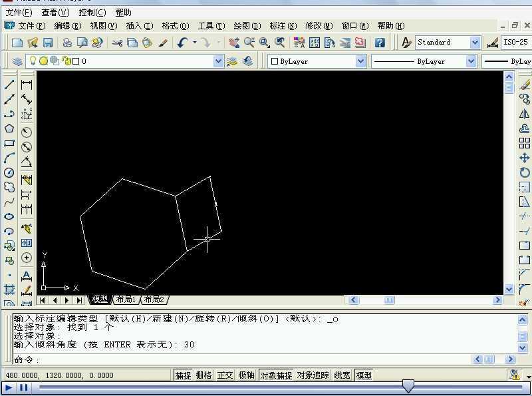Toggle layer 0 light bulb visibility
The width and height of the screenshot is (532, 396).
(x=33, y=61)
